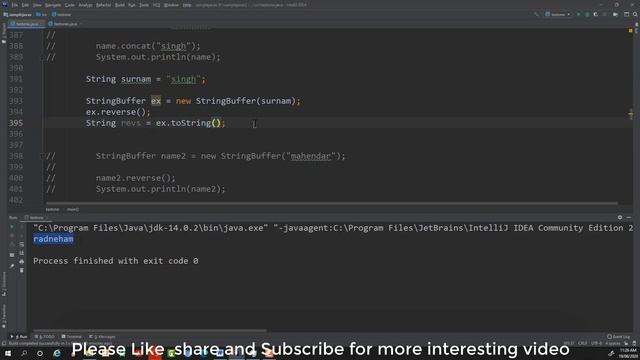Toggle soft-wrap icon in Run console
Image resolution: width=640 pixels, height=360 pixels.
22,244
